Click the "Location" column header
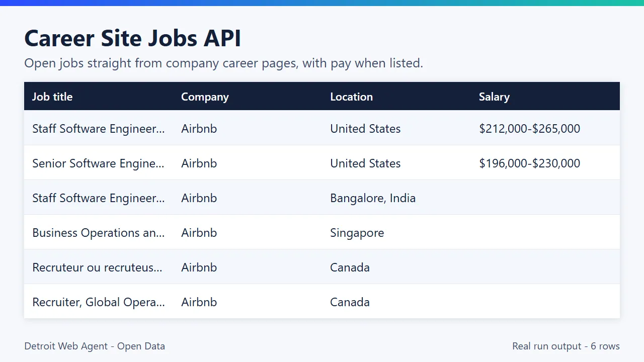Image resolution: width=644 pixels, height=362 pixels. pos(351,97)
